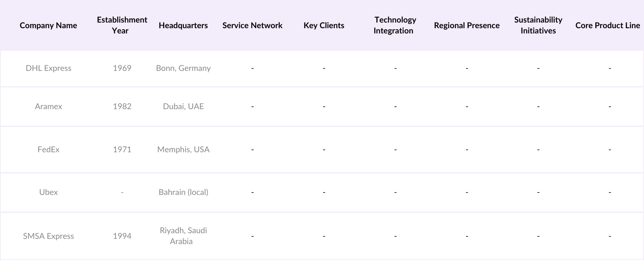Click the Core Product Line header
Viewport: 644px width, 263px height.
(607, 25)
